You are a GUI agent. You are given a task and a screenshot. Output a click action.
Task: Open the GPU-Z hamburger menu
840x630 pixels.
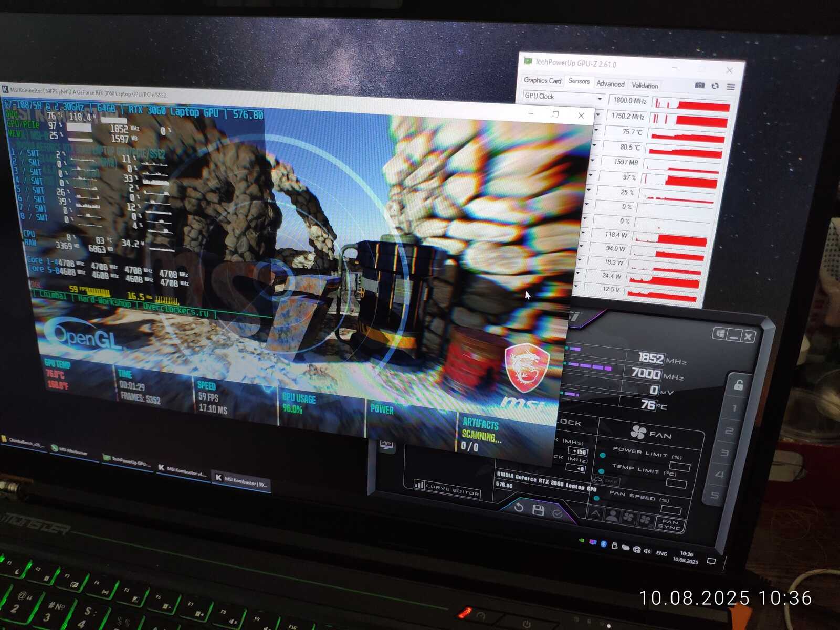[x=730, y=87]
